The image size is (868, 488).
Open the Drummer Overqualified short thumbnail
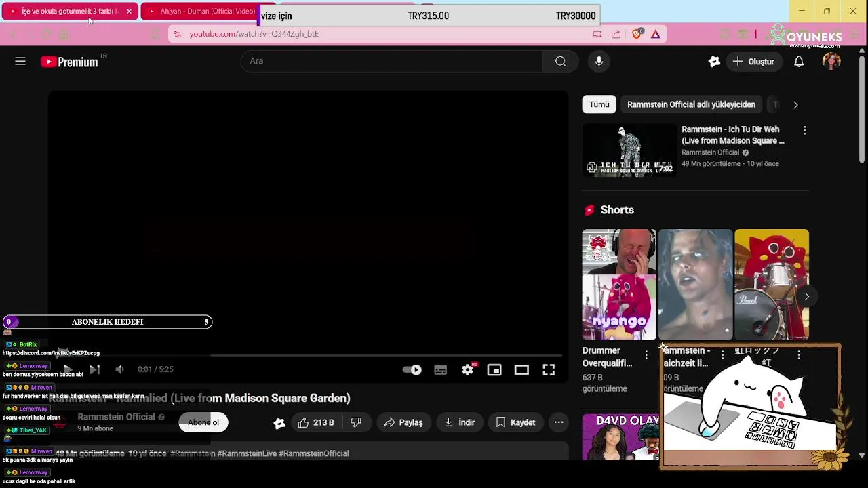tap(619, 284)
